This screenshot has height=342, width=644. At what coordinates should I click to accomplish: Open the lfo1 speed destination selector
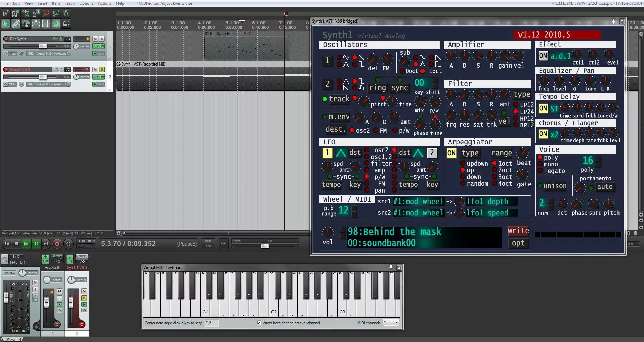pos(492,213)
